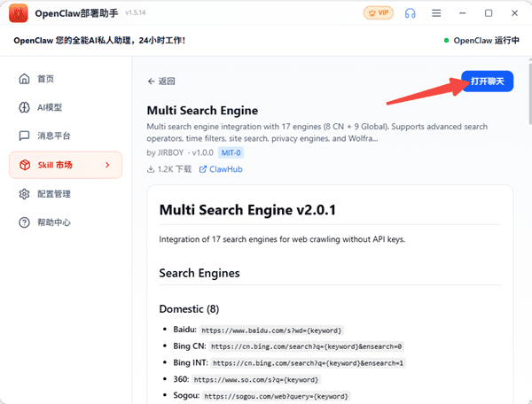Click the download count icon

tap(151, 169)
